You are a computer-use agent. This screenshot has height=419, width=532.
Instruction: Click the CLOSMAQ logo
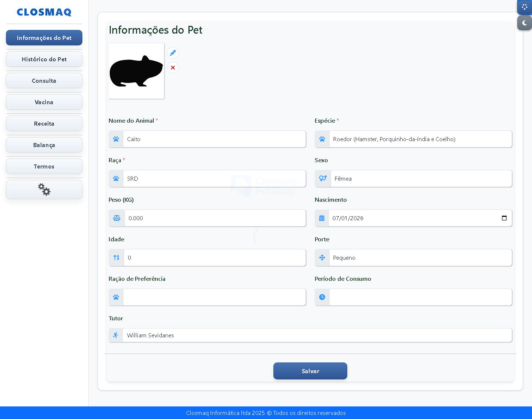coord(44,12)
